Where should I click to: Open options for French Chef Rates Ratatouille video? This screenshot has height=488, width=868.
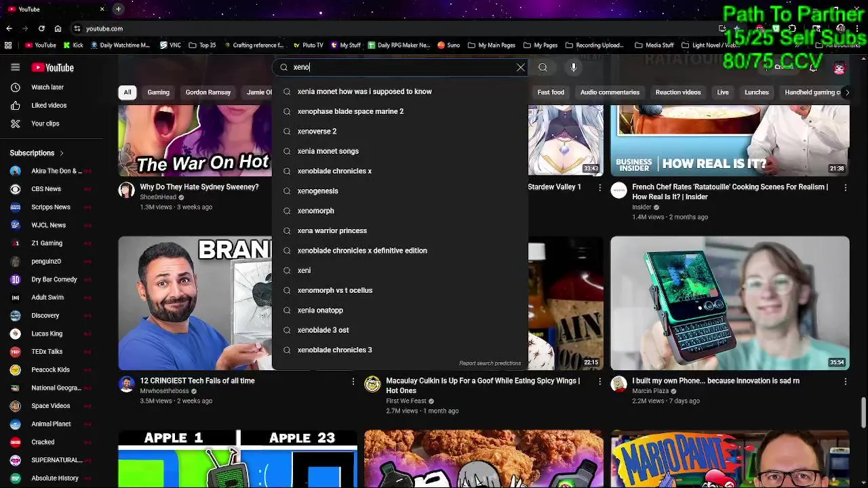coord(845,188)
